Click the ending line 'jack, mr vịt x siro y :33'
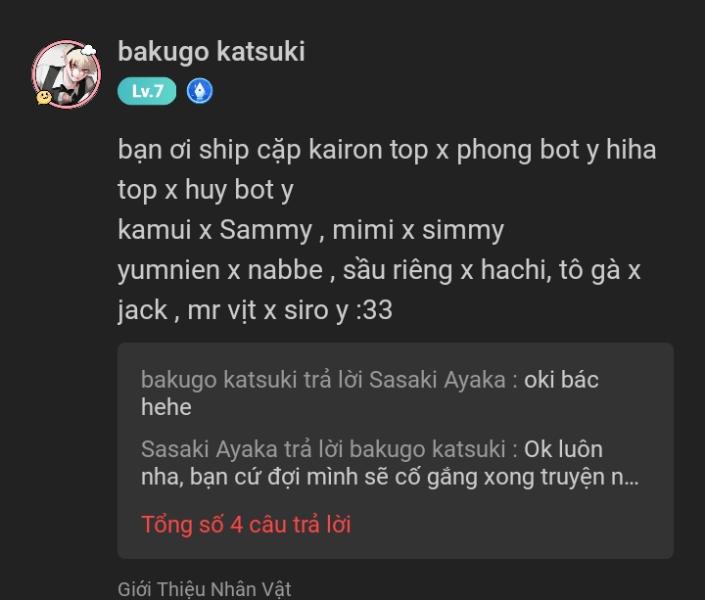 point(255,310)
